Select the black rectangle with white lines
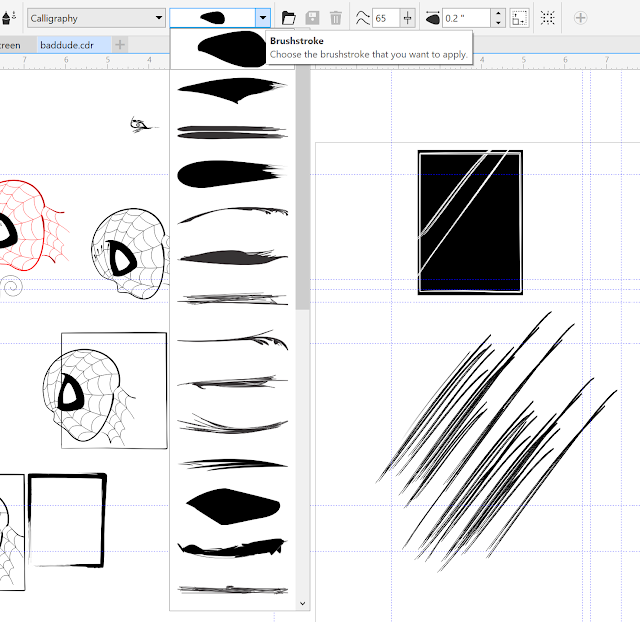Image resolution: width=640 pixels, height=622 pixels. coord(470,222)
